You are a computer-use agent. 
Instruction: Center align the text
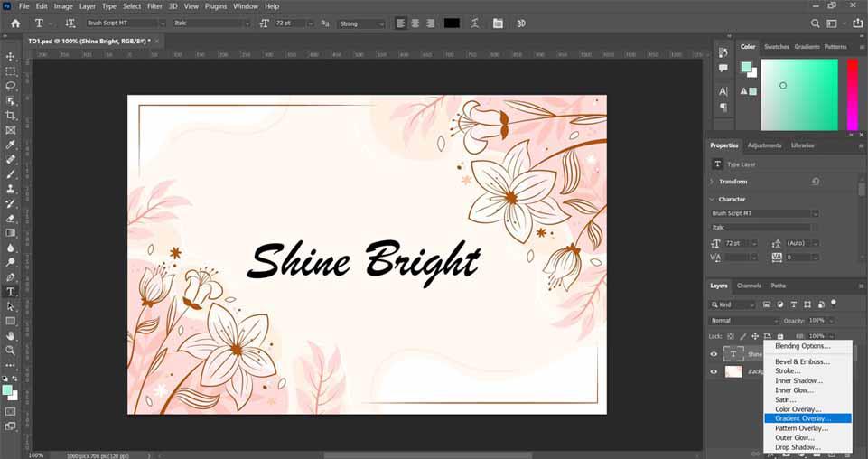click(415, 23)
